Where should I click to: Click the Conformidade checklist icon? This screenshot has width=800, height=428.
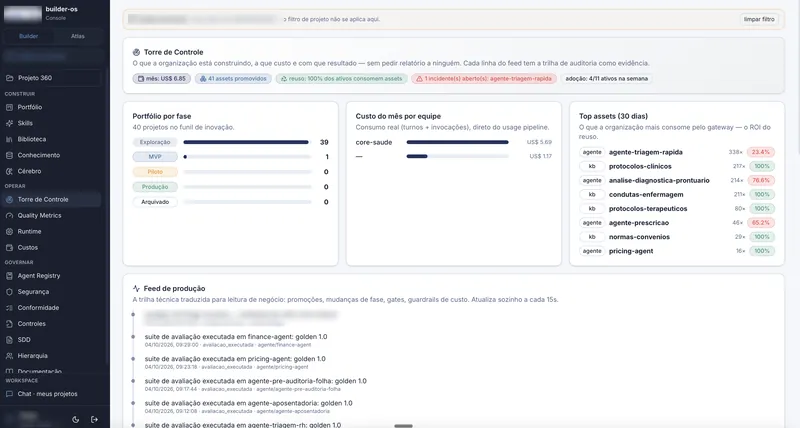pyautogui.click(x=9, y=308)
